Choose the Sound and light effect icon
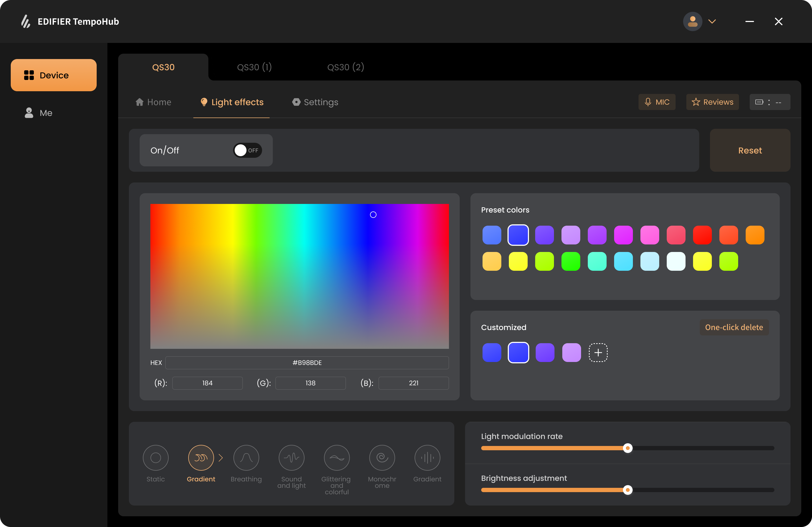 tap(291, 458)
